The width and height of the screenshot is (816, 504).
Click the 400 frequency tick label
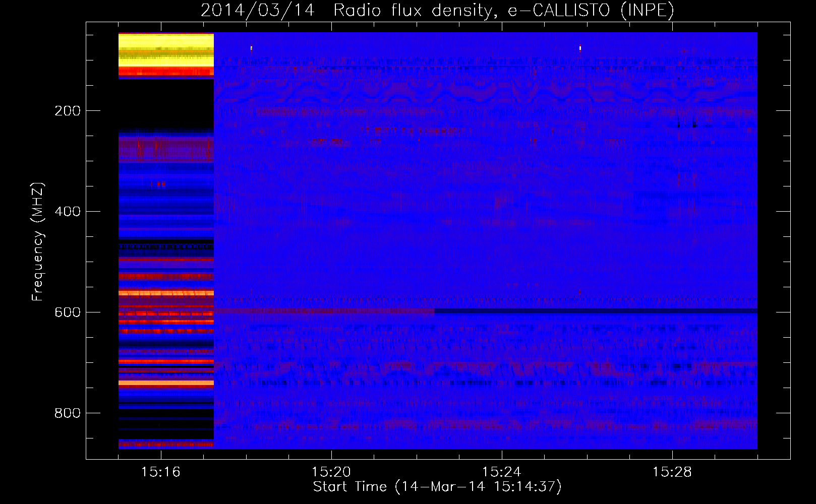pyautogui.click(x=68, y=212)
